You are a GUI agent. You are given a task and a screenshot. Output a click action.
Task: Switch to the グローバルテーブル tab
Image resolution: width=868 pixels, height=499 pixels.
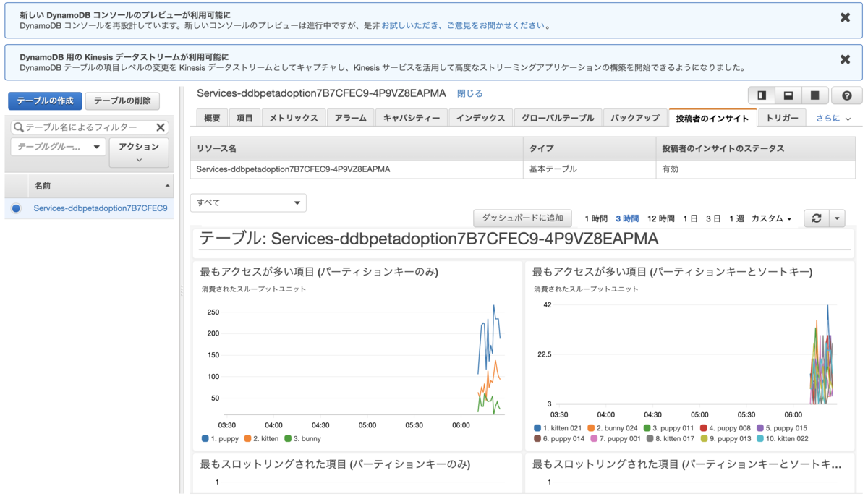click(557, 118)
